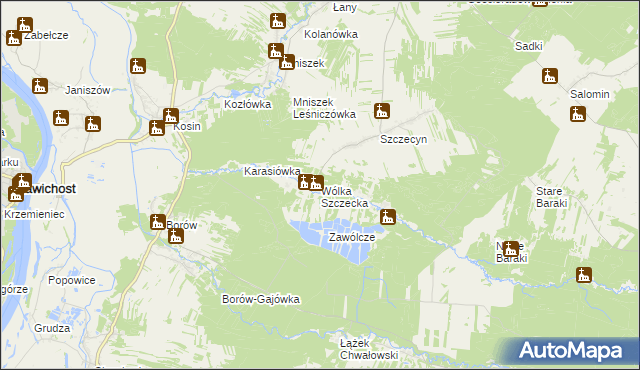
Task: Click the Zawólcze label on the ponds
Action: point(352,237)
